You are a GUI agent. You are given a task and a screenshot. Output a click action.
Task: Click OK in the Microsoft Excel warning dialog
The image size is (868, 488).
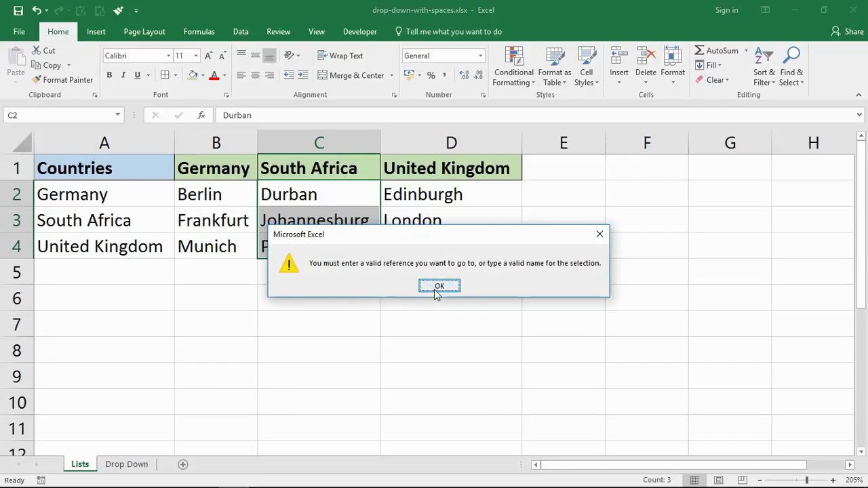439,285
